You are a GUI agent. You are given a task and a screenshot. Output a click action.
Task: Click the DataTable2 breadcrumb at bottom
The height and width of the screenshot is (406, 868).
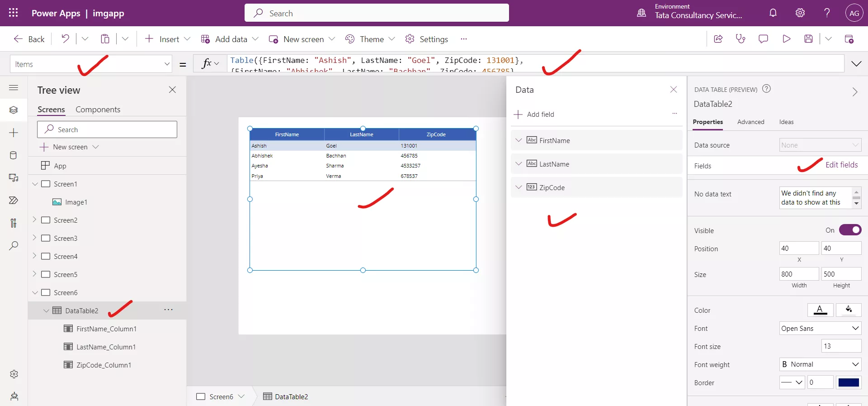tap(286, 396)
